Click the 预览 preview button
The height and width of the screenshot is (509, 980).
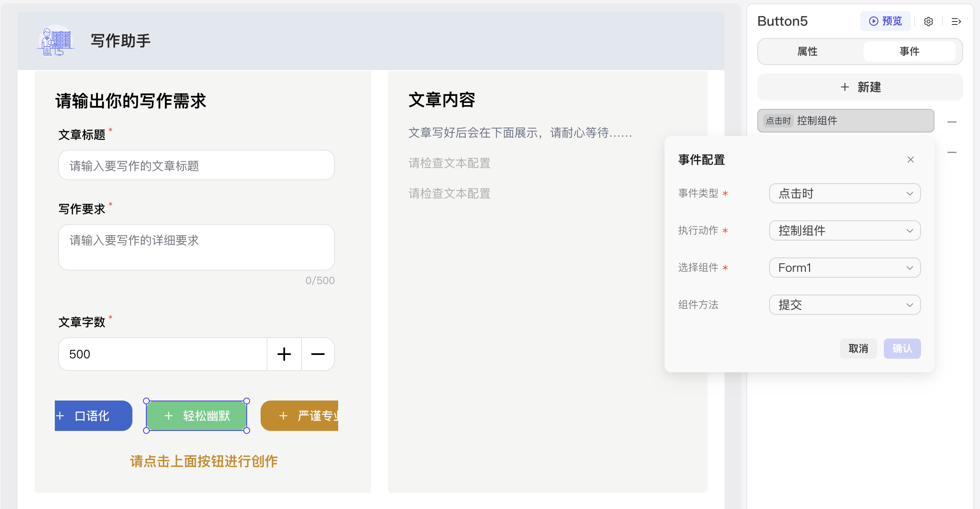(885, 21)
